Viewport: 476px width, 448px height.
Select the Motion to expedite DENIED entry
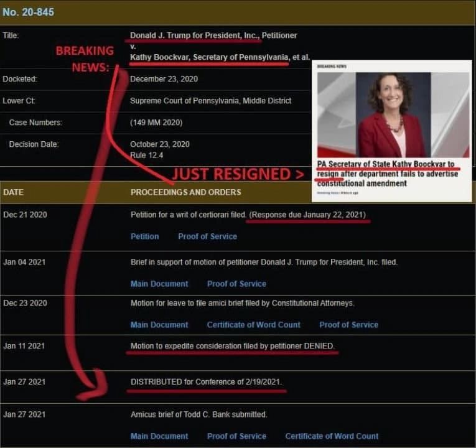click(233, 346)
